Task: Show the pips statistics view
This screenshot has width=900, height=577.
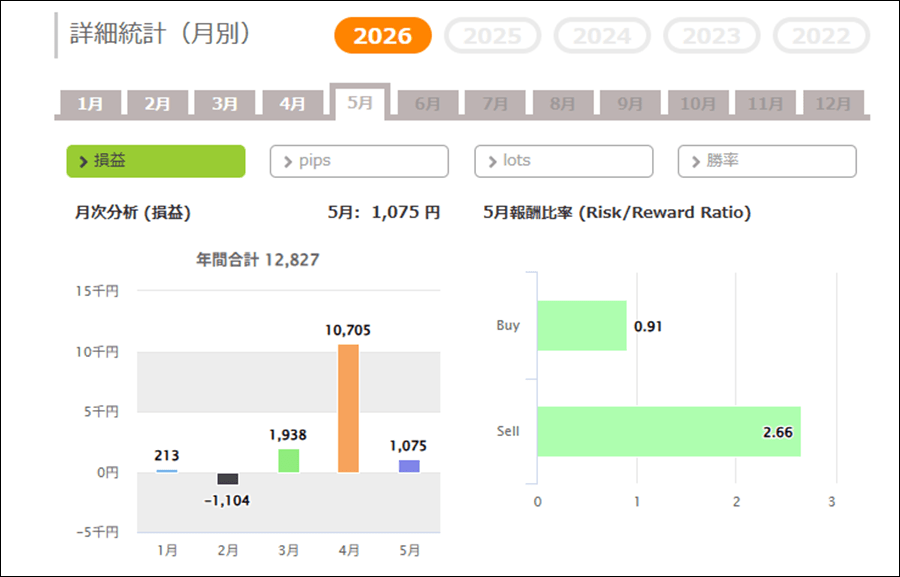Action: tap(359, 161)
